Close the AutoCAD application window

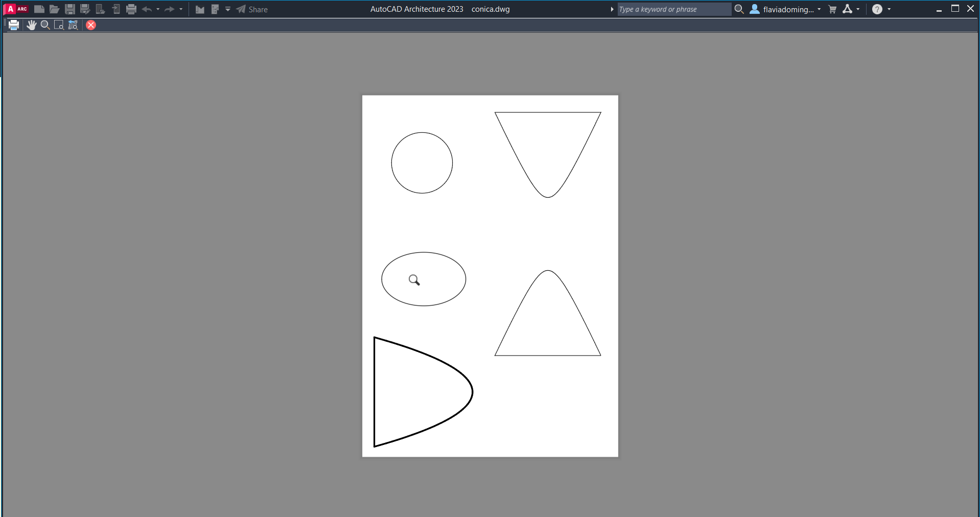click(x=971, y=9)
